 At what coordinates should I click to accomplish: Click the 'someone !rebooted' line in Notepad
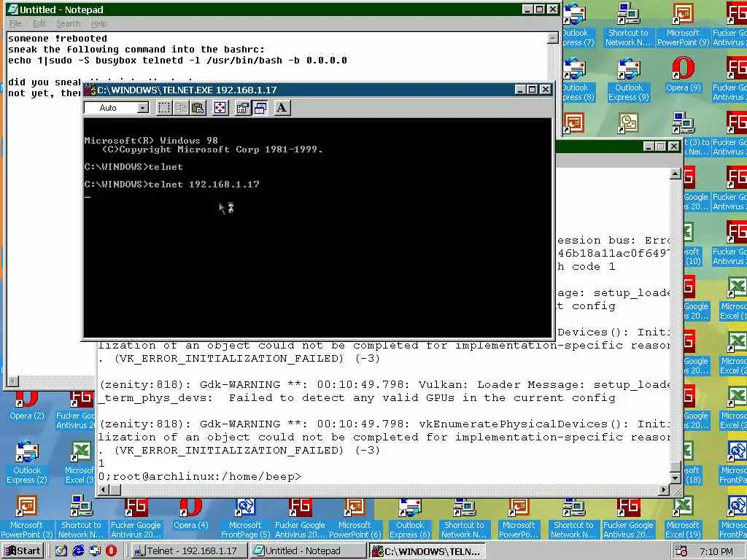click(57, 39)
